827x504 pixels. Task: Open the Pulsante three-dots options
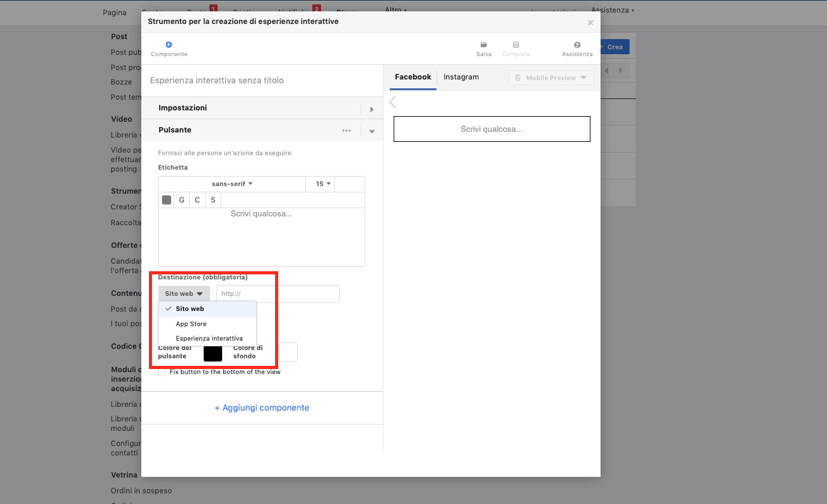(346, 131)
